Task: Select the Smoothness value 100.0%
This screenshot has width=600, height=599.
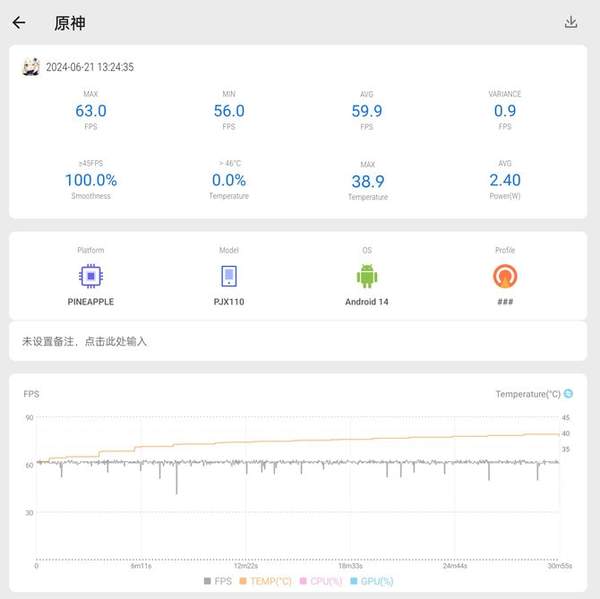Action: click(x=91, y=180)
